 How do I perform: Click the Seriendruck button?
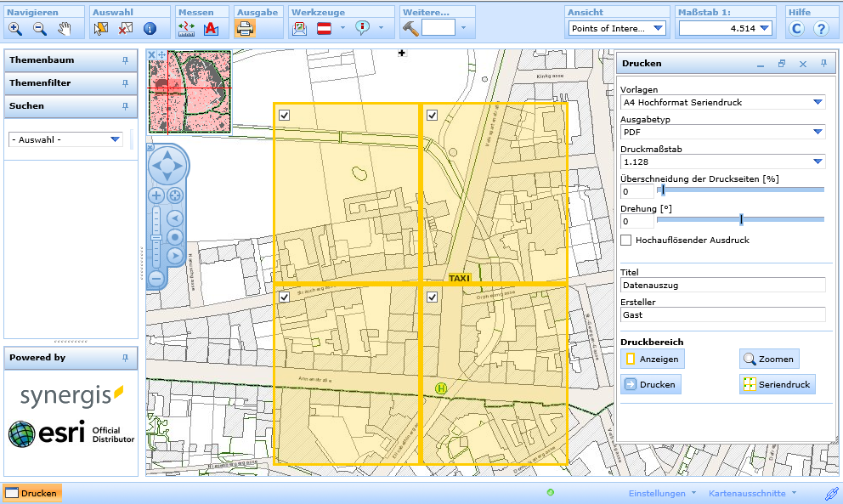[777, 385]
